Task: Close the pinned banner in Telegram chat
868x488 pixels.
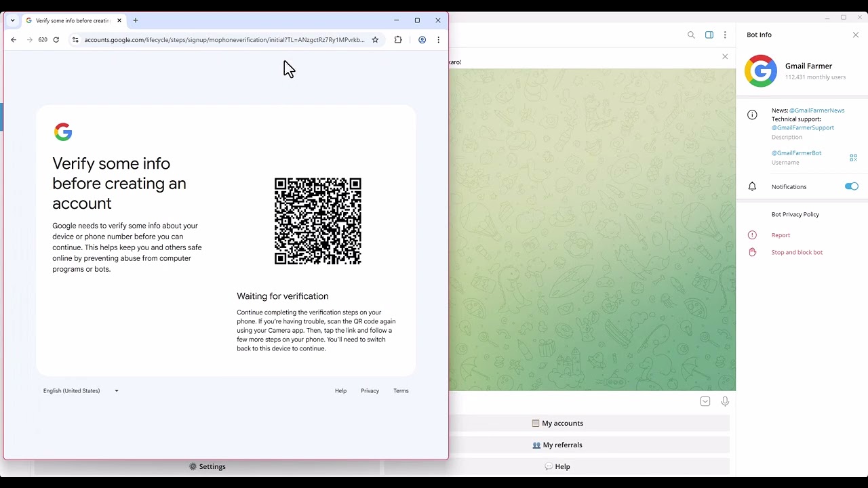Action: (x=725, y=57)
